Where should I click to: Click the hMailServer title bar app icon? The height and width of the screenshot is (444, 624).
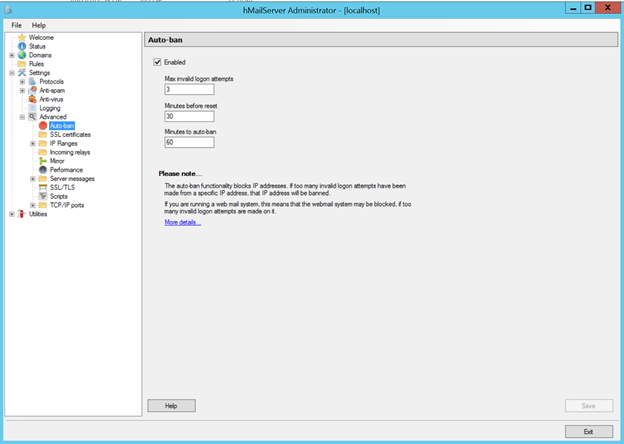pyautogui.click(x=8, y=10)
